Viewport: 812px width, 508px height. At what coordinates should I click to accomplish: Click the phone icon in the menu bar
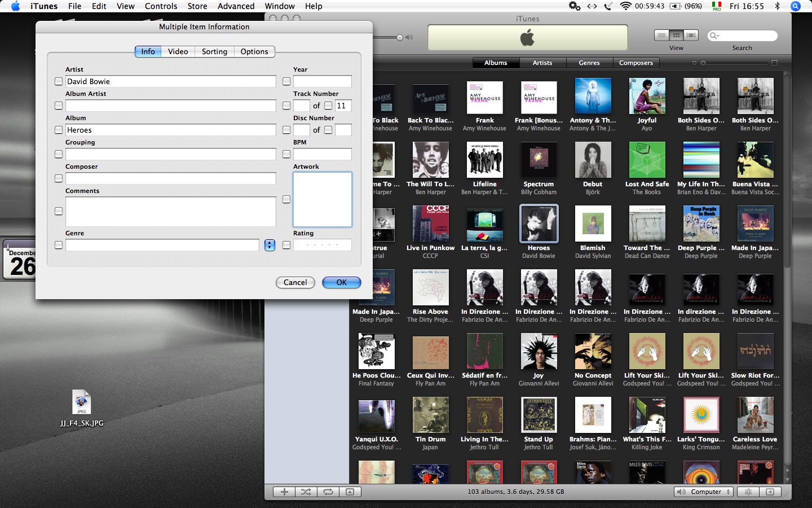click(x=608, y=6)
